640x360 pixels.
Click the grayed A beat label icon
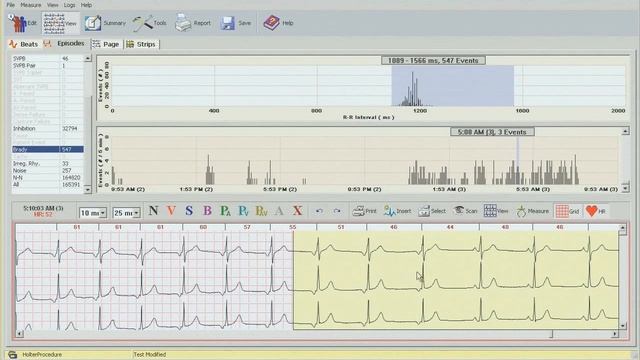279,211
